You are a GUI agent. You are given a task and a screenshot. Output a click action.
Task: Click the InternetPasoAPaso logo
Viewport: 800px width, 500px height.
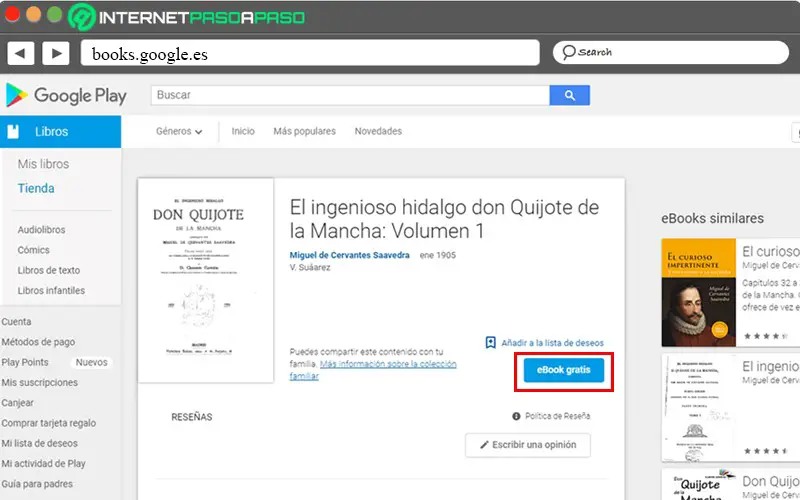[x=187, y=17]
